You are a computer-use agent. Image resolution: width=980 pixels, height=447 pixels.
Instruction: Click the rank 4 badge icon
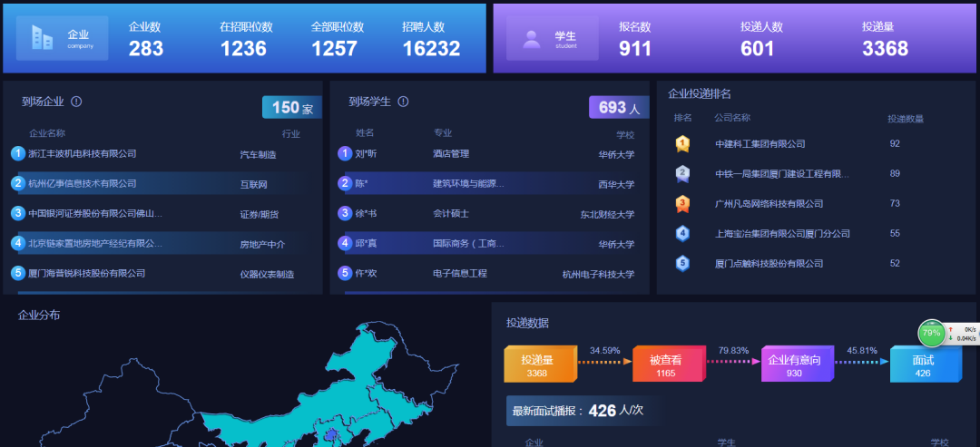coord(682,233)
